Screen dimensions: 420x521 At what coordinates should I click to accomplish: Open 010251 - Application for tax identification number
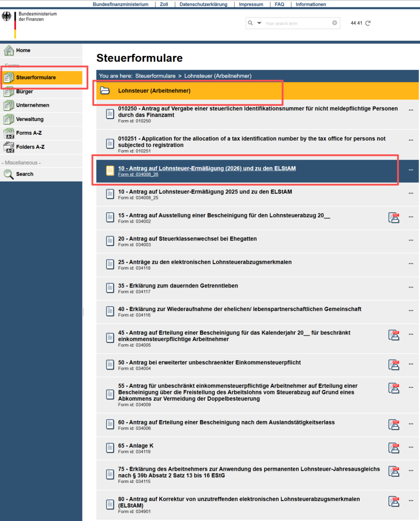pos(252,142)
